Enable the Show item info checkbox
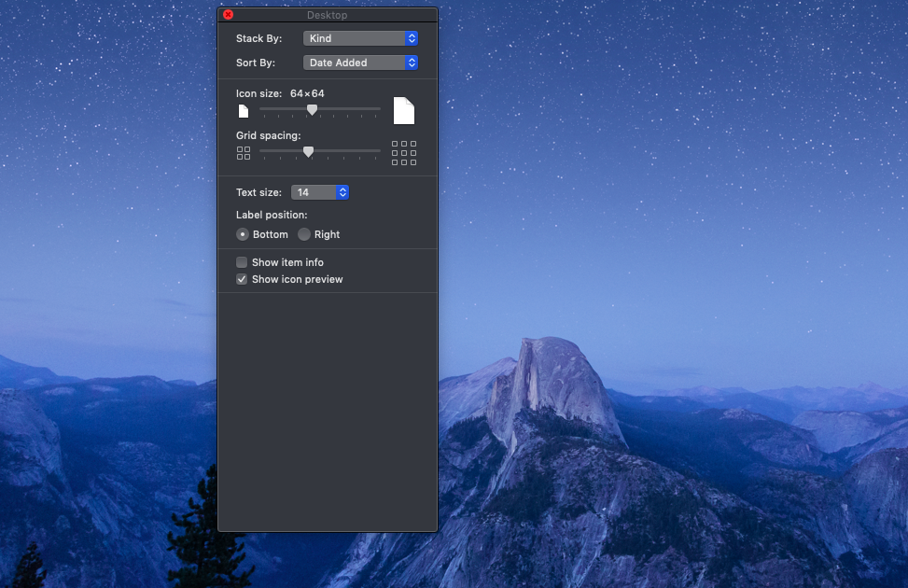The height and width of the screenshot is (588, 908). point(242,262)
